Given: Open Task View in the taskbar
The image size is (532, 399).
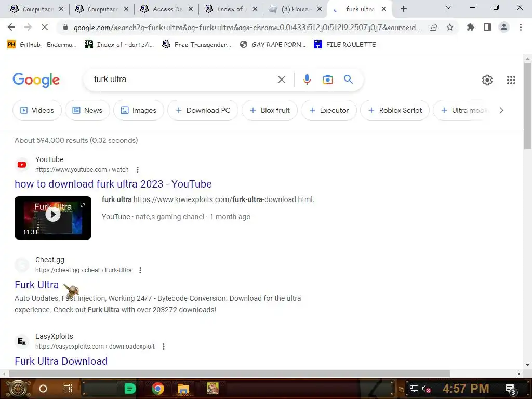Looking at the screenshot, I should pos(68,389).
